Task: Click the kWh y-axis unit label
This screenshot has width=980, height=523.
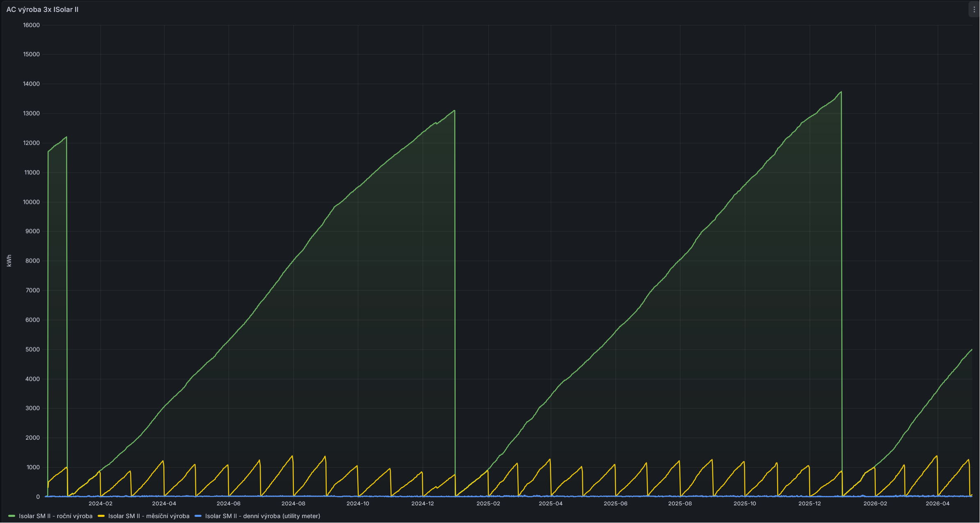Action: click(9, 261)
